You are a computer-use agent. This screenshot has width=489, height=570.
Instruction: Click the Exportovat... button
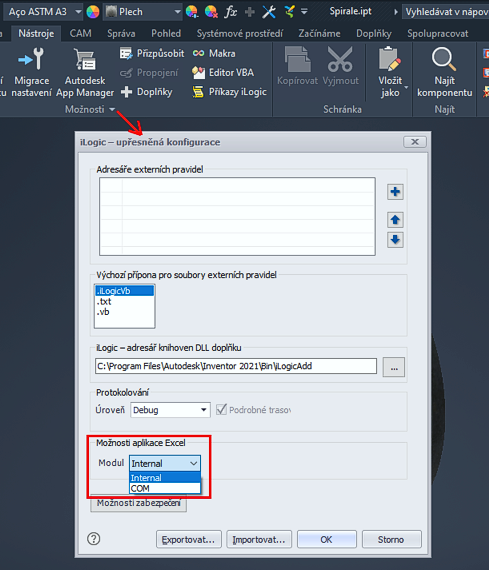(188, 539)
